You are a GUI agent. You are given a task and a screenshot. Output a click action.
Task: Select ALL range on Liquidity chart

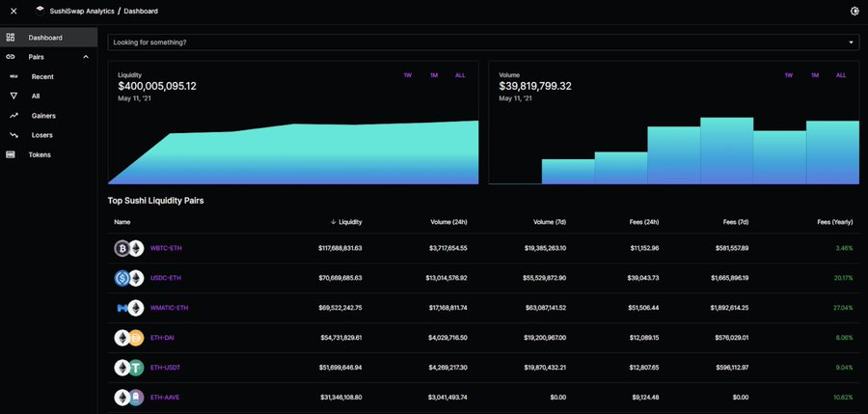point(460,75)
